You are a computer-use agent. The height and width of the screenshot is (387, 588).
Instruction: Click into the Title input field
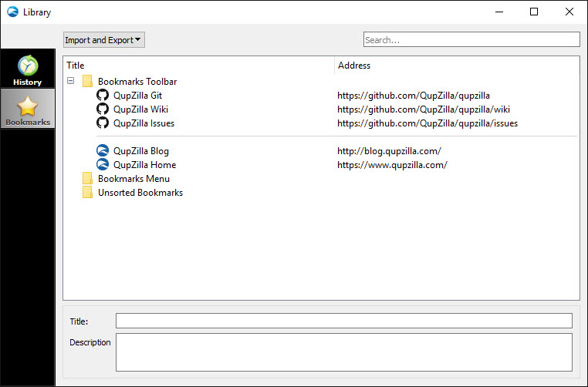tap(344, 321)
